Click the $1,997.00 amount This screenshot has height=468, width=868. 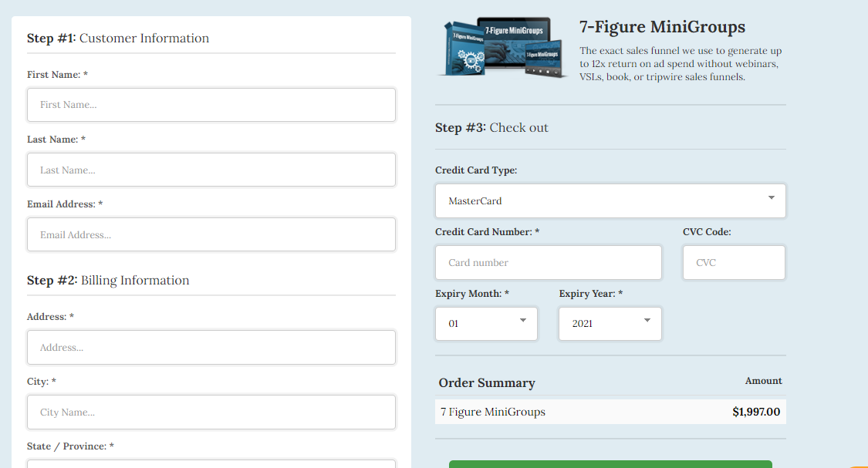755,412
